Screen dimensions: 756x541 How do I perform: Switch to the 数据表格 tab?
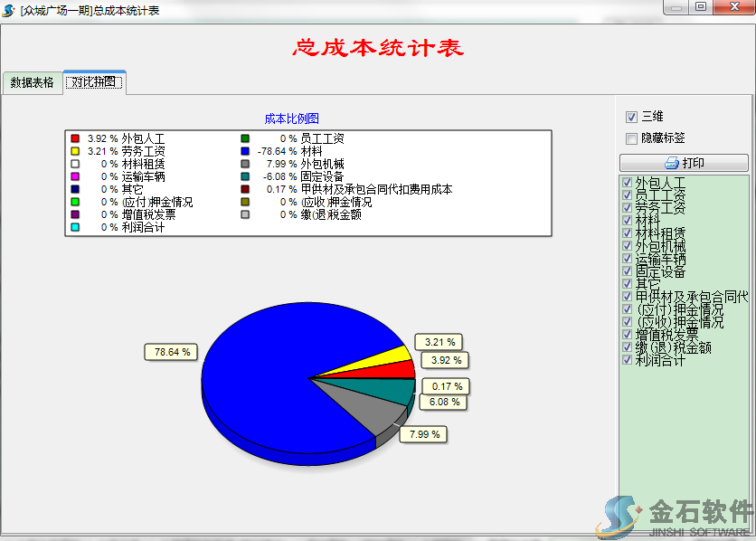click(33, 82)
